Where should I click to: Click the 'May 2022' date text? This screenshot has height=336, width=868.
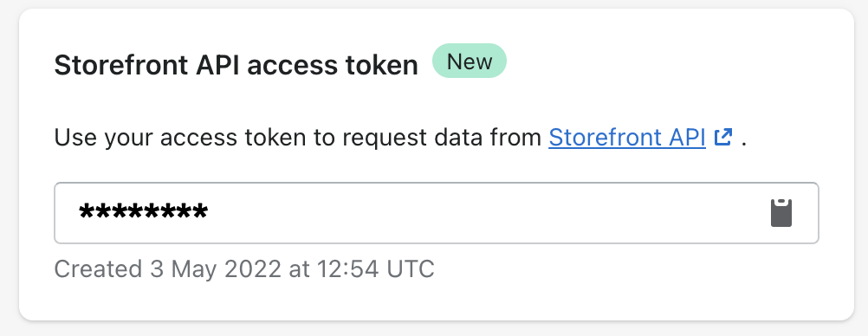click(x=226, y=269)
